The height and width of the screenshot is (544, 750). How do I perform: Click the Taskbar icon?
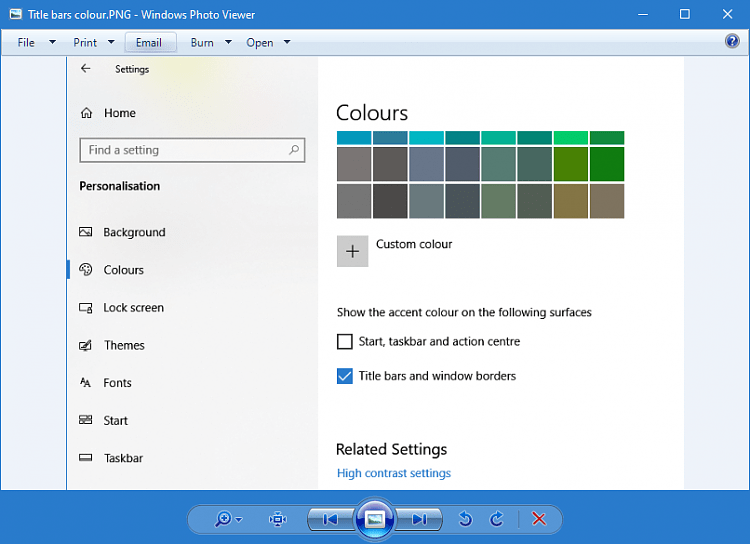click(x=86, y=458)
